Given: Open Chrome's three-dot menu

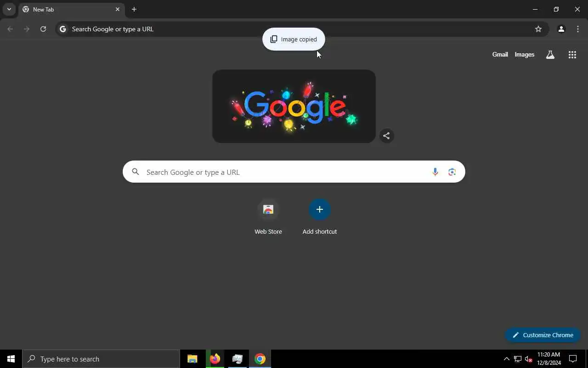Looking at the screenshot, I should (578, 29).
